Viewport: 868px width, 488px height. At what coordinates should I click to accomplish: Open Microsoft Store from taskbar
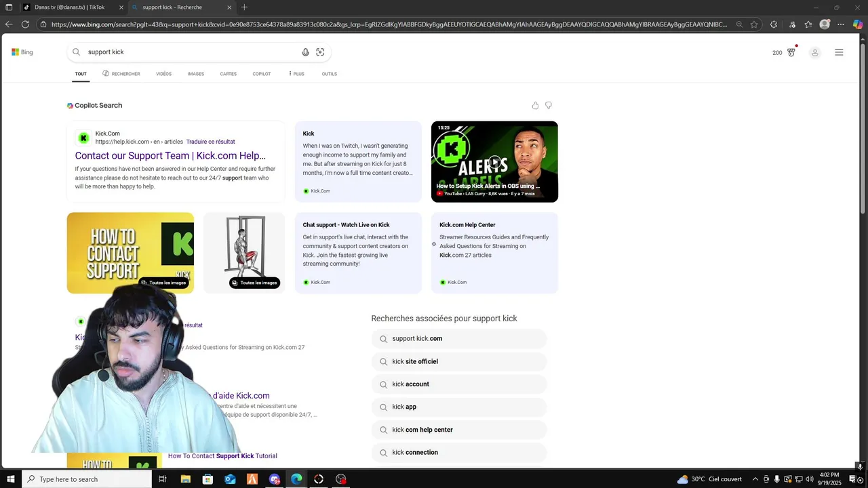(208, 479)
